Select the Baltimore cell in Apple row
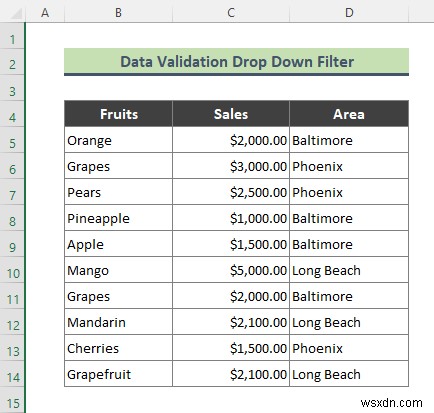Screen dimensions: 434x413 (x=349, y=244)
